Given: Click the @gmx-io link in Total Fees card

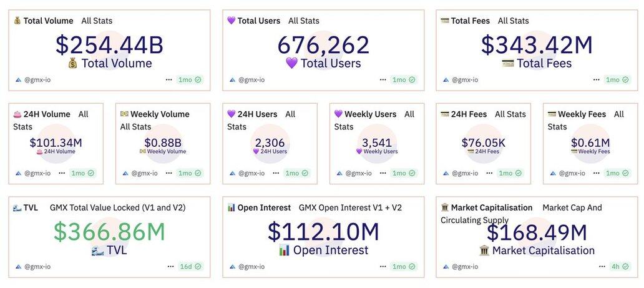Looking at the screenshot, I should [x=464, y=80].
